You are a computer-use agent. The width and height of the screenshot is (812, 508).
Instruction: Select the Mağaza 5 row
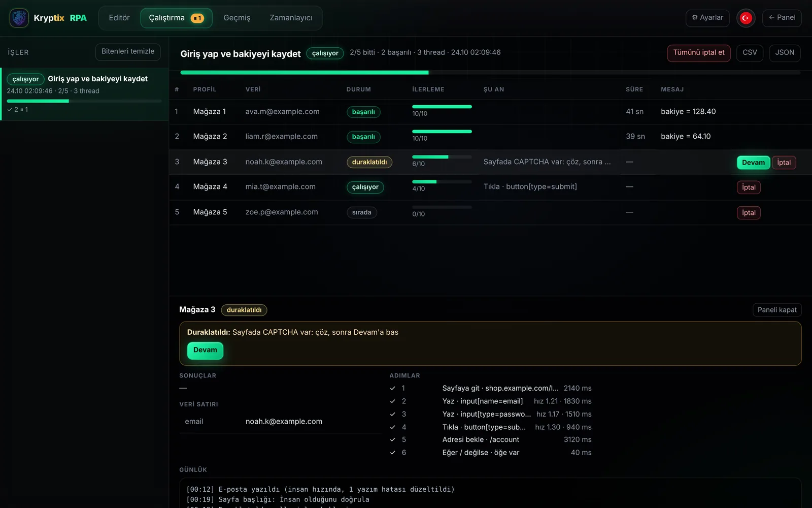pyautogui.click(x=490, y=212)
